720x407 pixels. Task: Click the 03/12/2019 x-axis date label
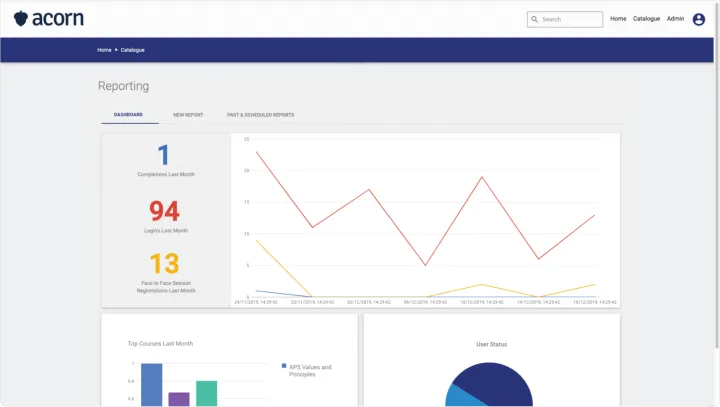369,302
